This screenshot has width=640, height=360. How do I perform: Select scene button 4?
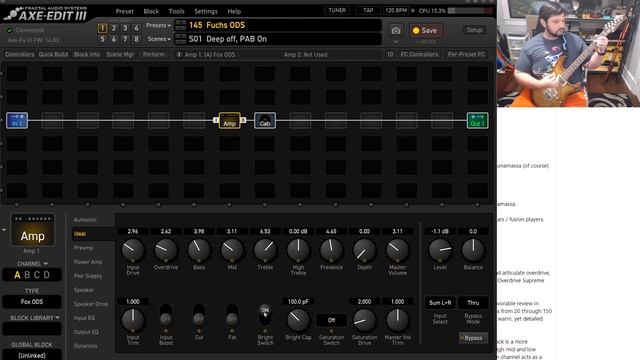[x=136, y=28]
